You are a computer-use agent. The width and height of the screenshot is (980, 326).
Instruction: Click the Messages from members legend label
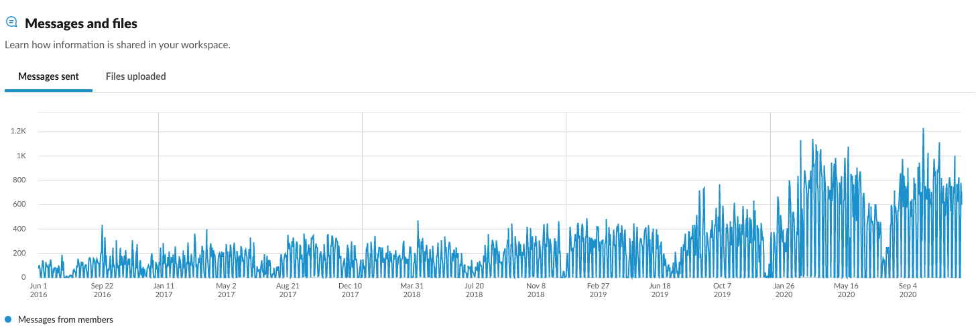click(66, 319)
